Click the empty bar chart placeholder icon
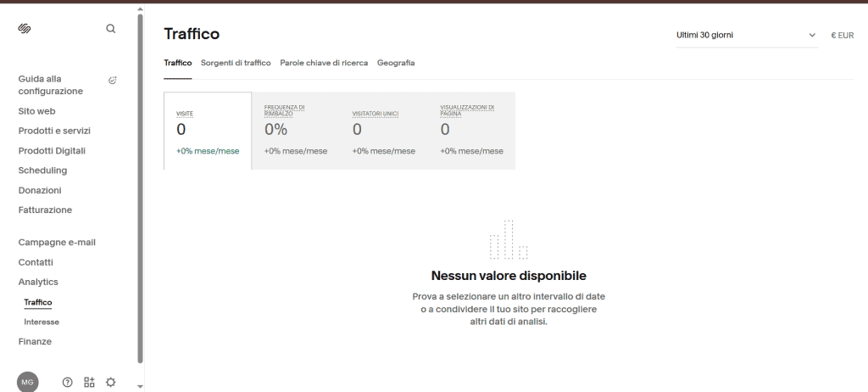The image size is (868, 392). pyautogui.click(x=509, y=239)
